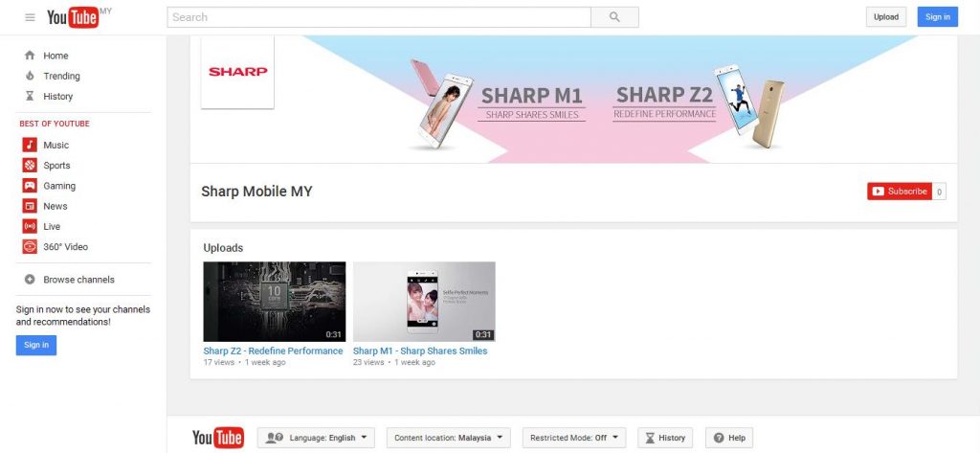
Task: Select News under Best of YouTube
Action: pos(55,206)
